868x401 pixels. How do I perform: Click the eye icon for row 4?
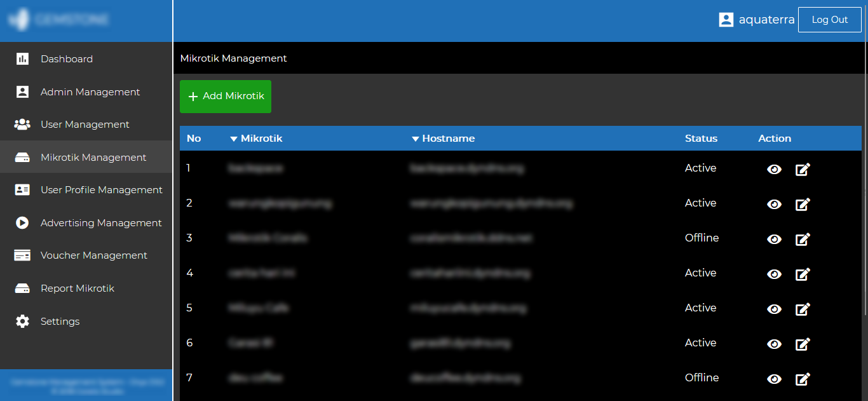pyautogui.click(x=774, y=275)
